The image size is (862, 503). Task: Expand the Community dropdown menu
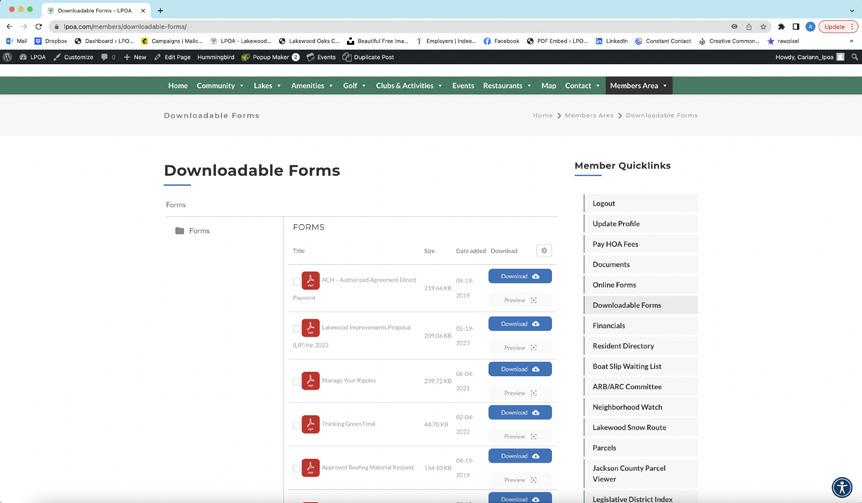click(x=220, y=86)
